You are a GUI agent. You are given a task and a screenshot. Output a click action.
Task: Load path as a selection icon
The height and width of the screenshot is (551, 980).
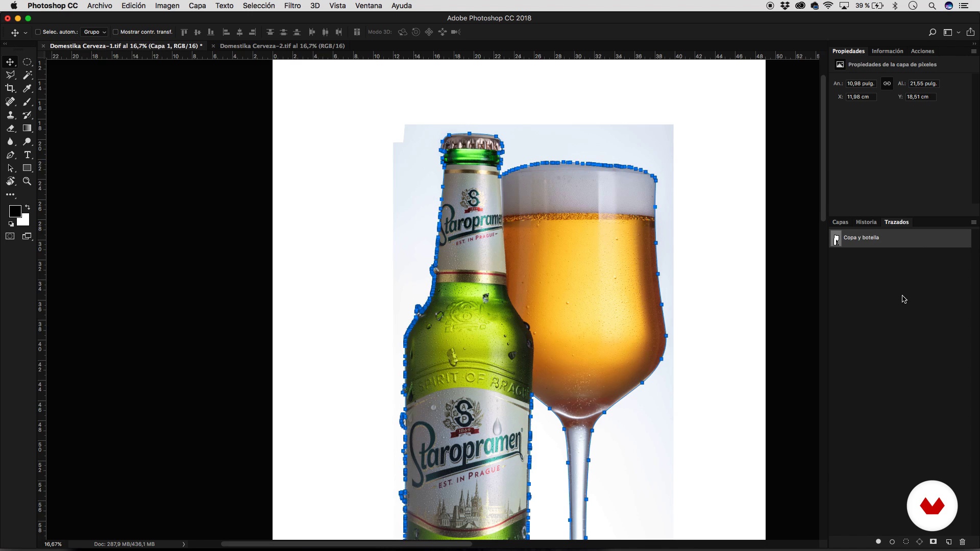(906, 542)
